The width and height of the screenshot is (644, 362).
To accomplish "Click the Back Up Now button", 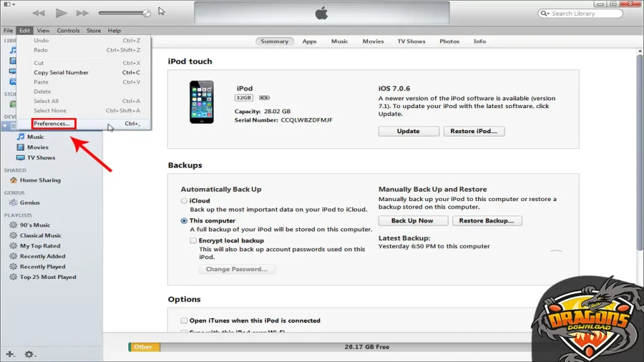I will [x=413, y=221].
